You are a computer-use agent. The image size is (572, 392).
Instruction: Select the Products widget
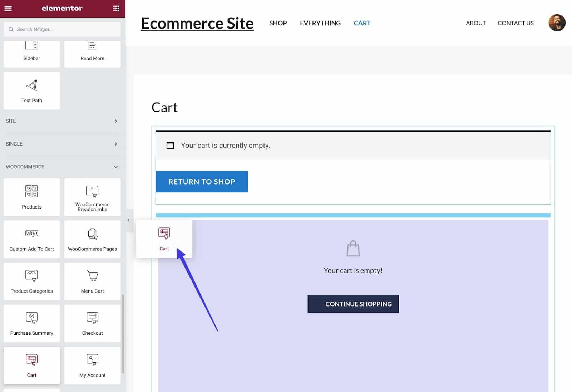pyautogui.click(x=31, y=197)
